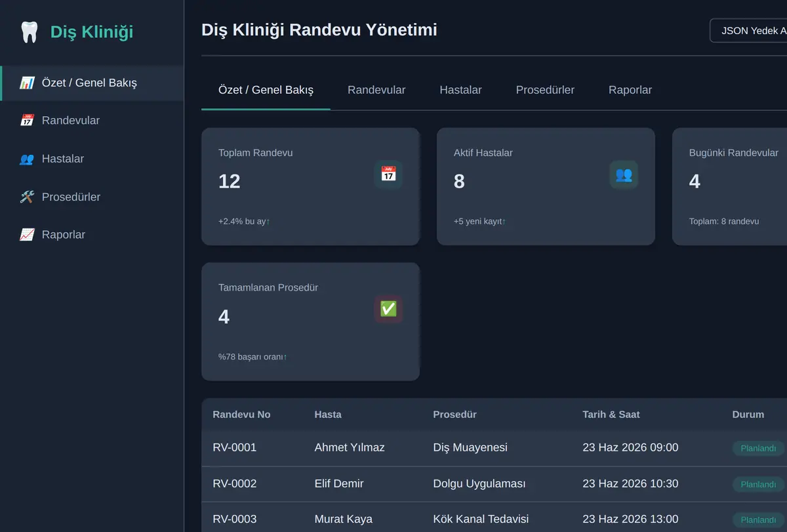Click the Dolgu Uygulaması procedure cell
The height and width of the screenshot is (532, 787).
(x=479, y=483)
